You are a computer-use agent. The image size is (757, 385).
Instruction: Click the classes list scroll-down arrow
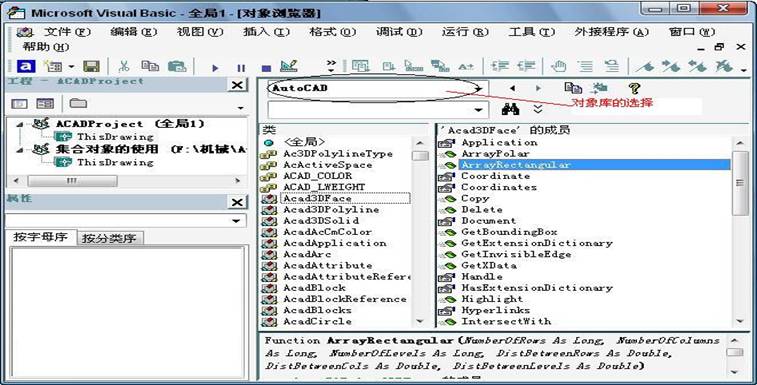click(420, 321)
